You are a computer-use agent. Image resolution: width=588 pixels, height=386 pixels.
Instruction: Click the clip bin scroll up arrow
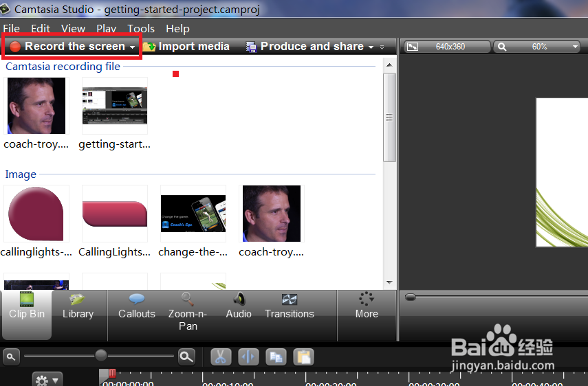click(x=389, y=65)
